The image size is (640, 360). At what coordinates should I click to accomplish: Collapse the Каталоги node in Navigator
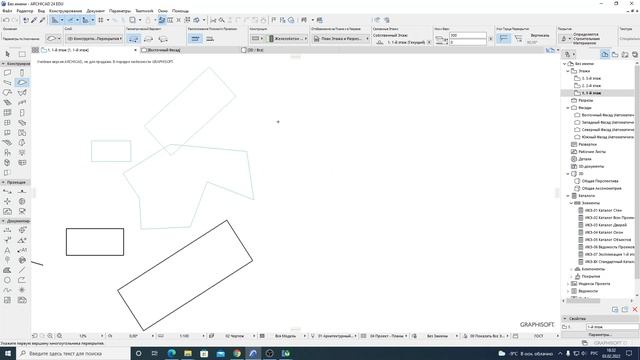[568, 196]
